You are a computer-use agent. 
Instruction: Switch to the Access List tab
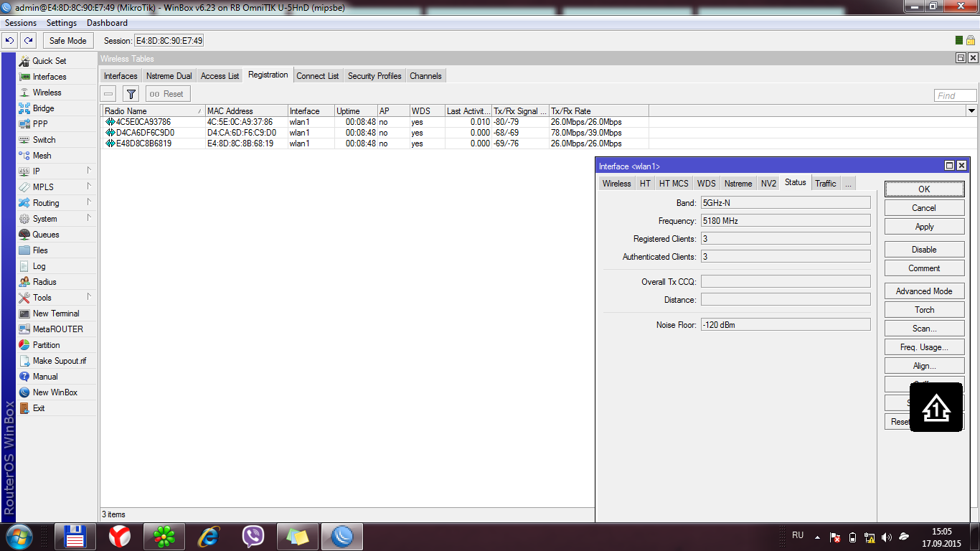coord(220,76)
